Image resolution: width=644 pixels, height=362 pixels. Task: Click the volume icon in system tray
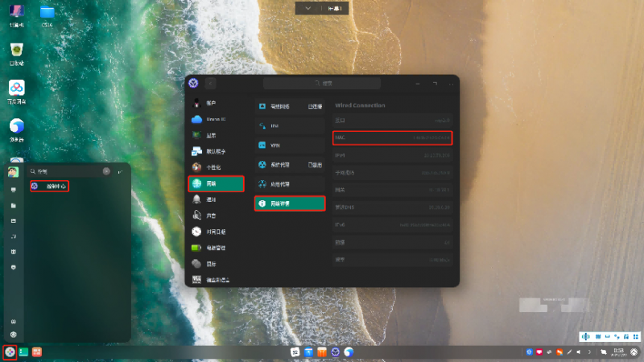[x=579, y=352]
